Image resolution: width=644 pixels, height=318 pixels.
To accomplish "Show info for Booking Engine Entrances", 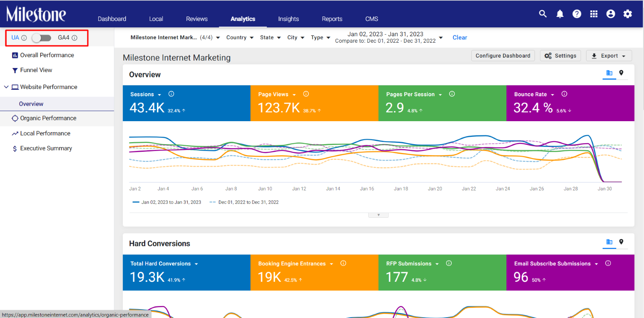I will [343, 263].
